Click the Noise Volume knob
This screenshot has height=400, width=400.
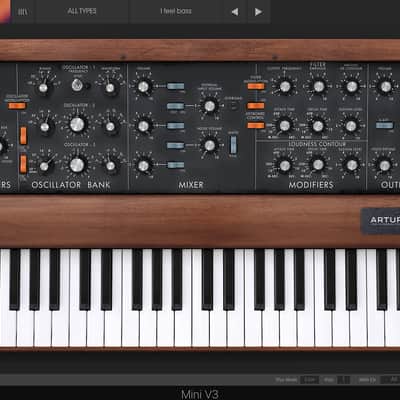210,145
